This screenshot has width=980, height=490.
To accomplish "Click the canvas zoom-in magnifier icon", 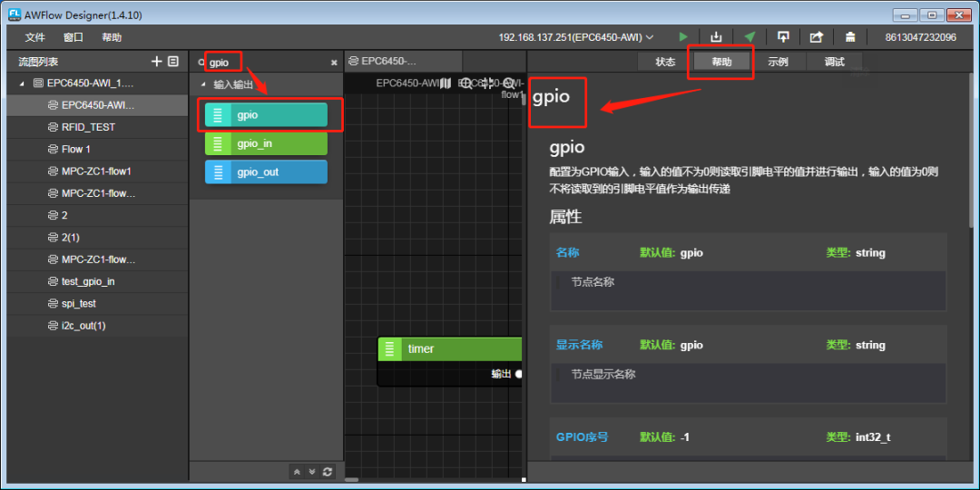I will [x=466, y=83].
